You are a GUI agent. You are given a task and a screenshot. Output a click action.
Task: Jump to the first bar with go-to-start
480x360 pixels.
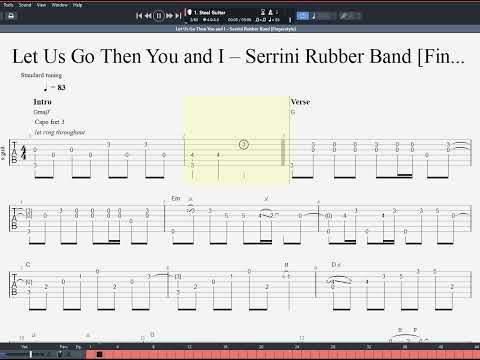pyautogui.click(x=139, y=16)
